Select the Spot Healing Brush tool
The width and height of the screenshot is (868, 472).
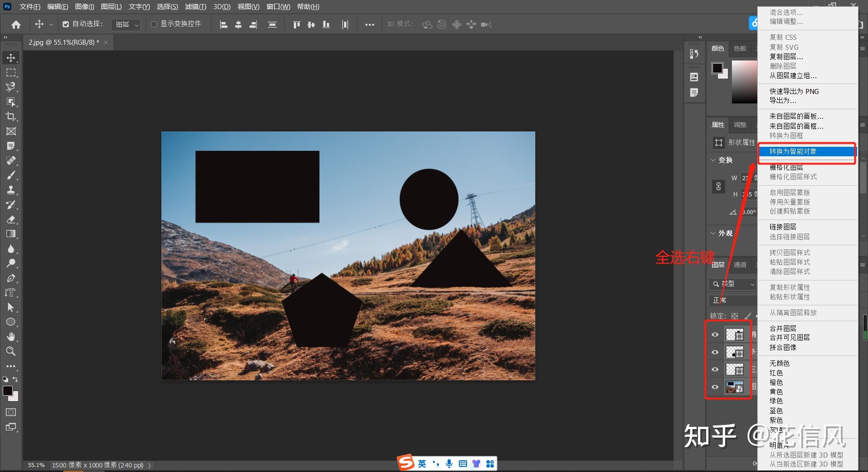[x=11, y=161]
